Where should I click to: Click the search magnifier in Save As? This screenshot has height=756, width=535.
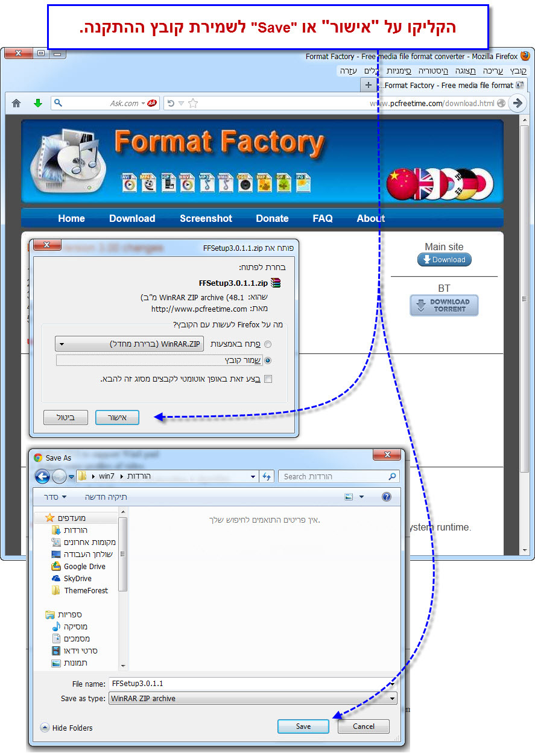(393, 476)
